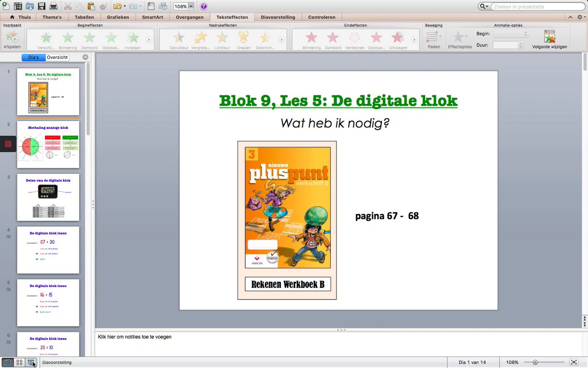The height and width of the screenshot is (368, 588).
Task: Open the Overgangen ribbon tab
Action: click(190, 17)
